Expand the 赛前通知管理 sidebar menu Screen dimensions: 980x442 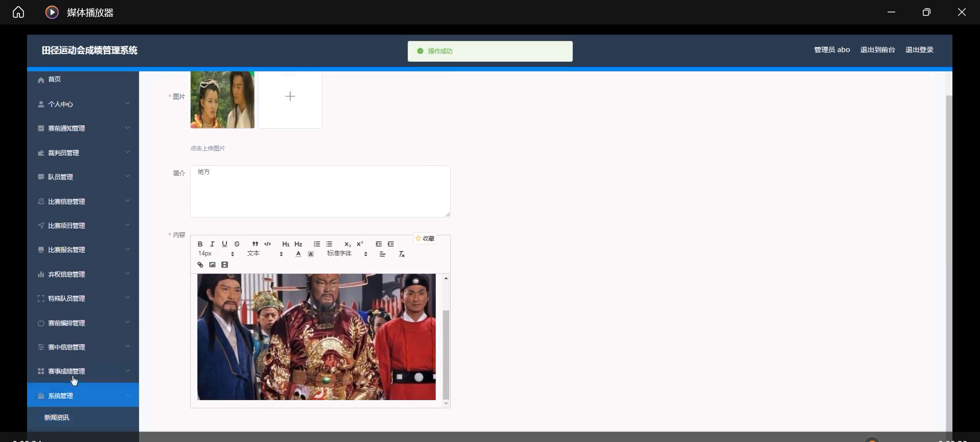click(x=83, y=128)
